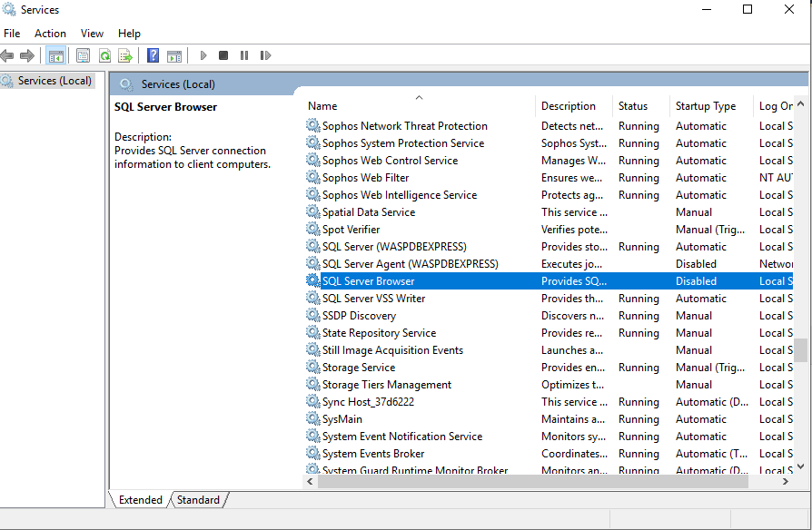Sort by the Status column header

point(640,105)
